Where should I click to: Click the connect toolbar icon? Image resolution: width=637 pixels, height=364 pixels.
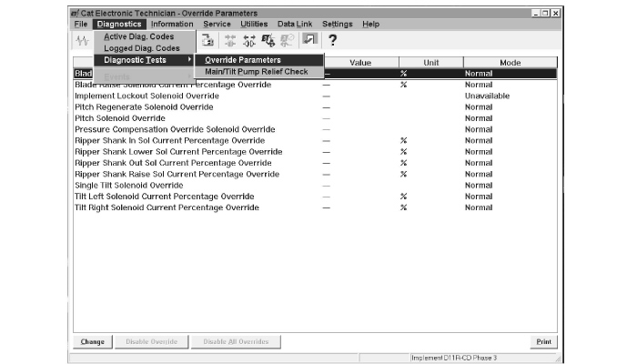[x=249, y=40]
